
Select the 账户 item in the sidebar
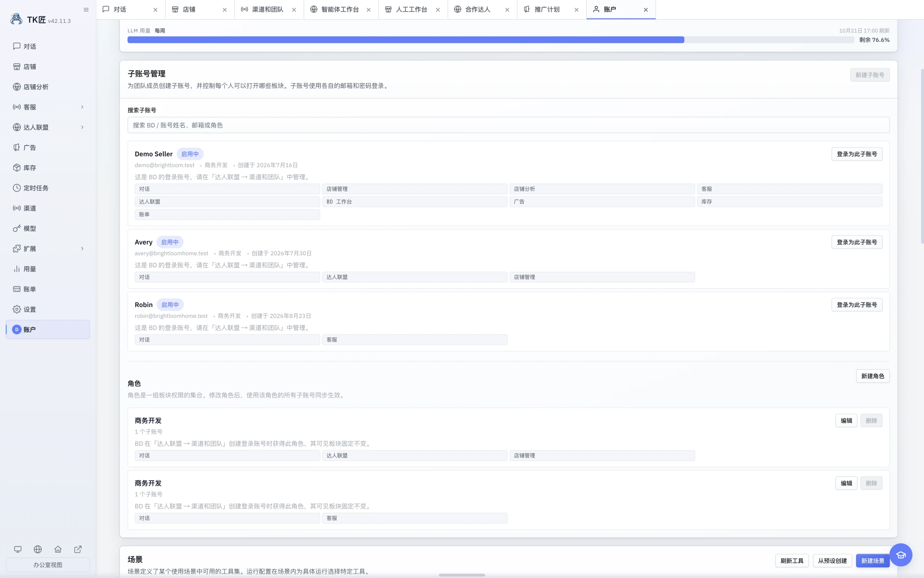[48, 329]
